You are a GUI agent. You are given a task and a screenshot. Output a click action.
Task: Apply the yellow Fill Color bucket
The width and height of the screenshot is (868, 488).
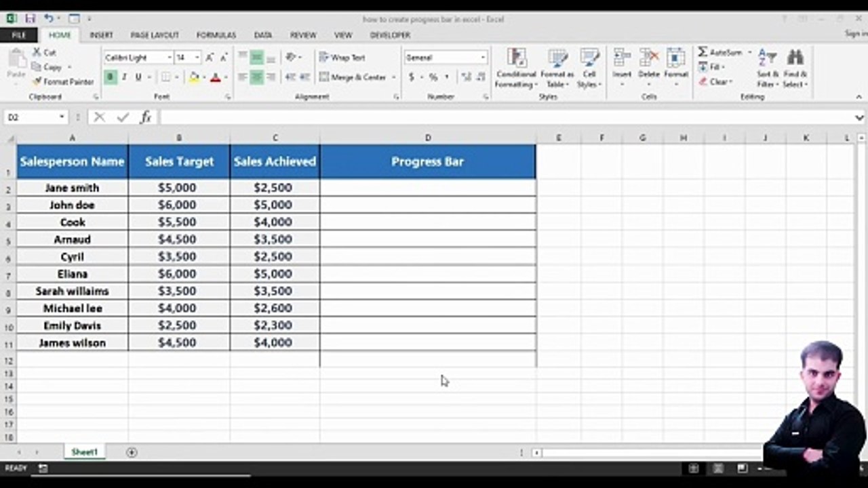tap(194, 77)
